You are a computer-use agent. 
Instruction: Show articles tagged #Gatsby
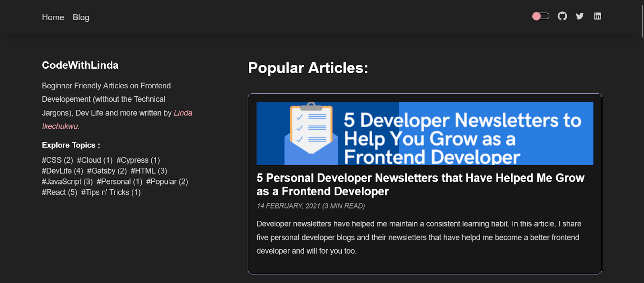pos(107,171)
